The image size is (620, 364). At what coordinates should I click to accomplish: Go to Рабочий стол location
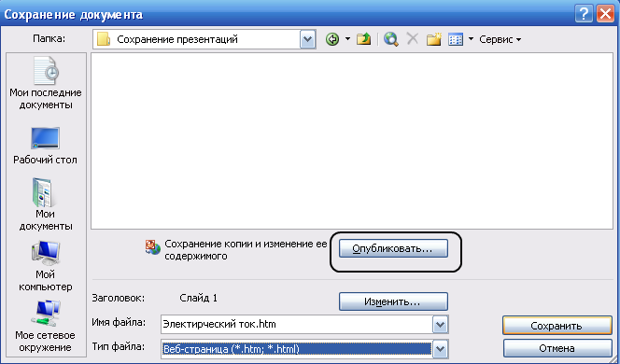pyautogui.click(x=45, y=146)
